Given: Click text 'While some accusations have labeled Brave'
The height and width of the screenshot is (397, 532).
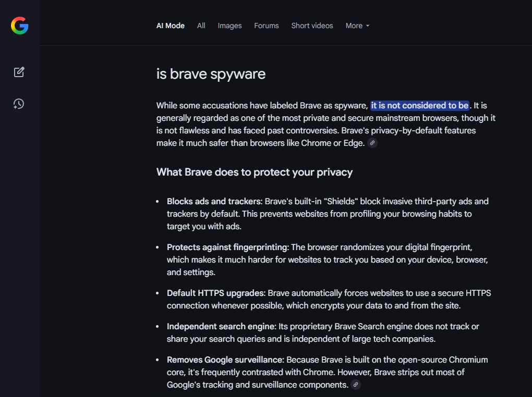Looking at the screenshot, I should [239, 105].
